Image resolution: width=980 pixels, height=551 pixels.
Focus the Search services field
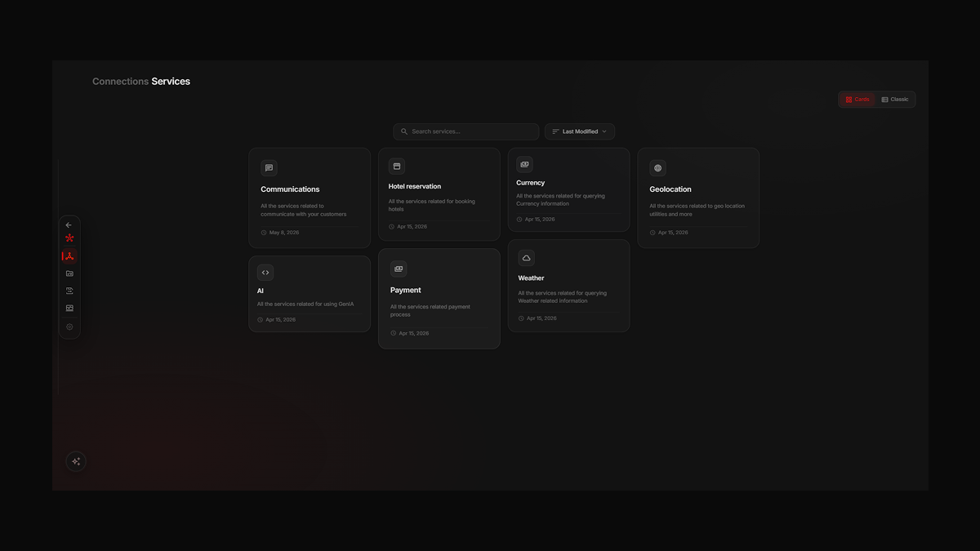(x=466, y=131)
